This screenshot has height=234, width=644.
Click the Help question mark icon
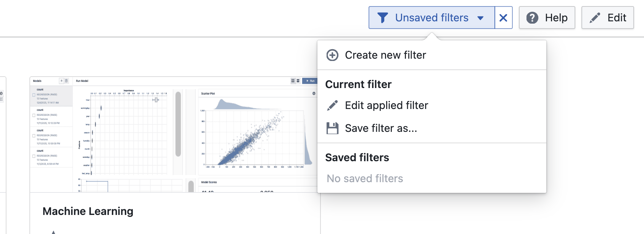click(532, 18)
